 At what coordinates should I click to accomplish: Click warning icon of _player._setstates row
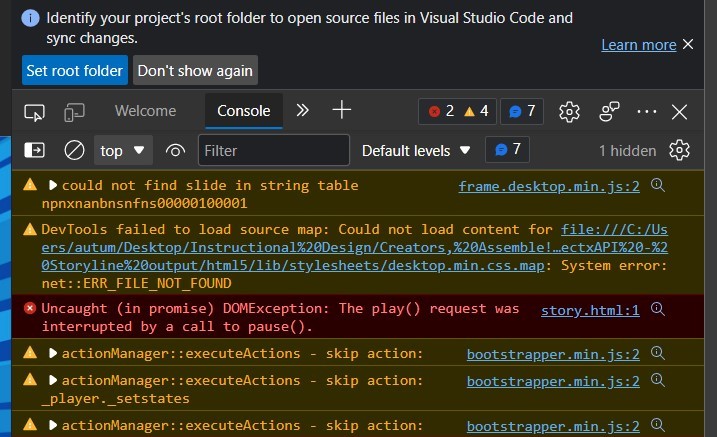click(30, 379)
